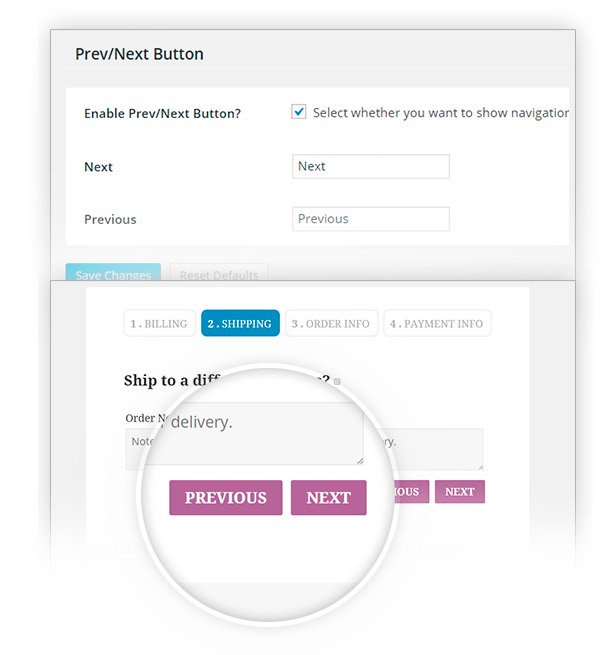Click the large magnified PREVIOUS button
This screenshot has width=600, height=655.
pos(225,498)
